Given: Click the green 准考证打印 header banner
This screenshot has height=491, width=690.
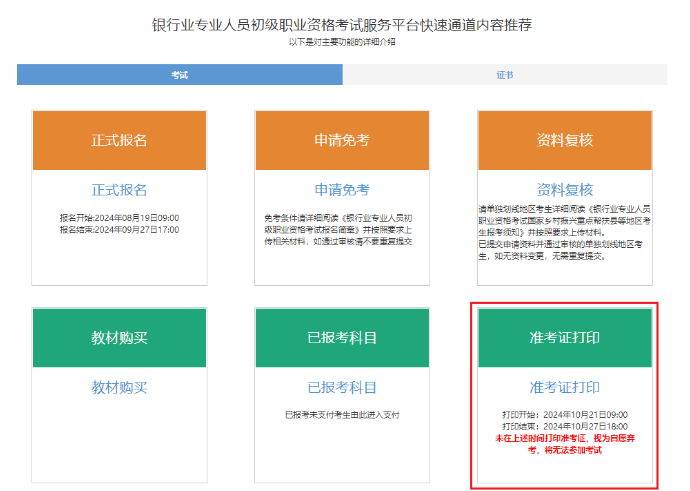Looking at the screenshot, I should 565,338.
